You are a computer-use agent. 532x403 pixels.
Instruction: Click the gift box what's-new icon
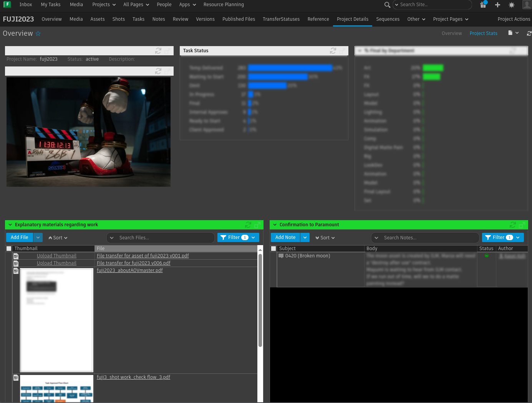[483, 5]
